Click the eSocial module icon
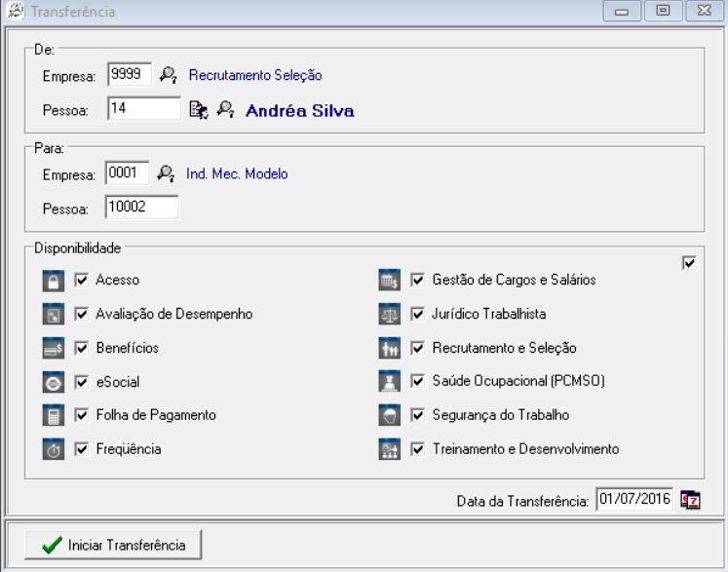 click(55, 382)
